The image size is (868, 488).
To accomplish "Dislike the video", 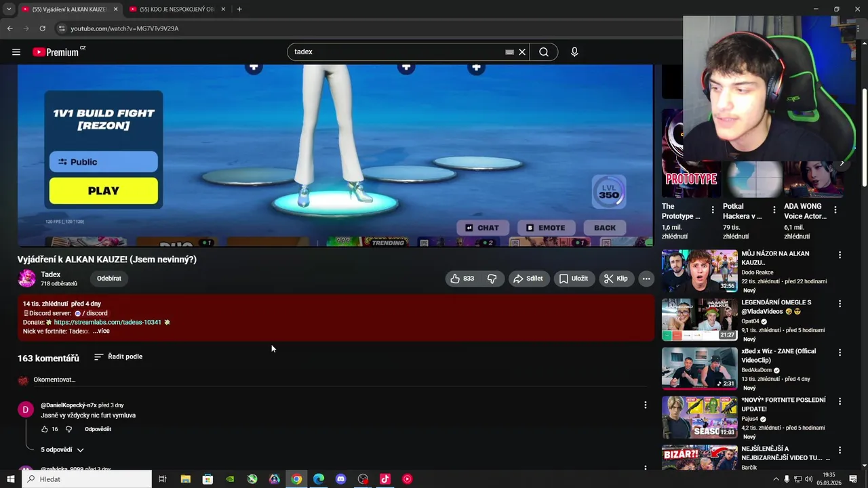I will (492, 279).
